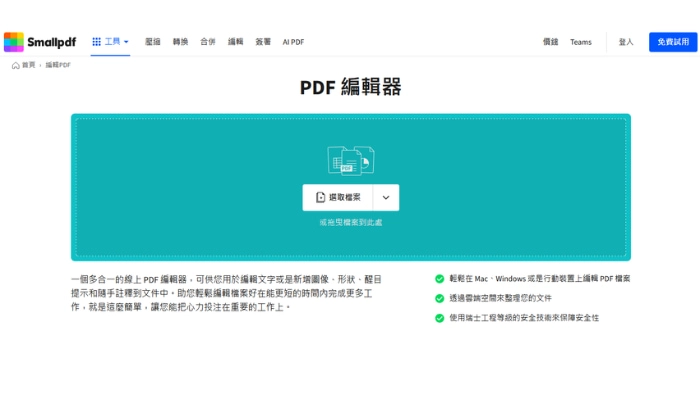Open the 壓縮 compress menu item
The image size is (700, 400).
pos(153,42)
